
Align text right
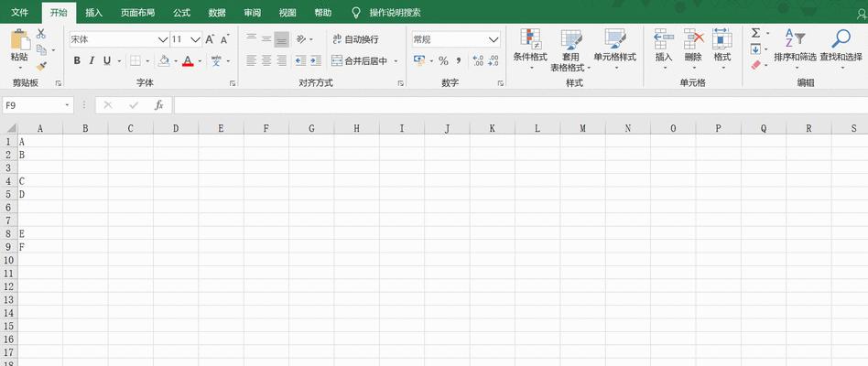282,60
